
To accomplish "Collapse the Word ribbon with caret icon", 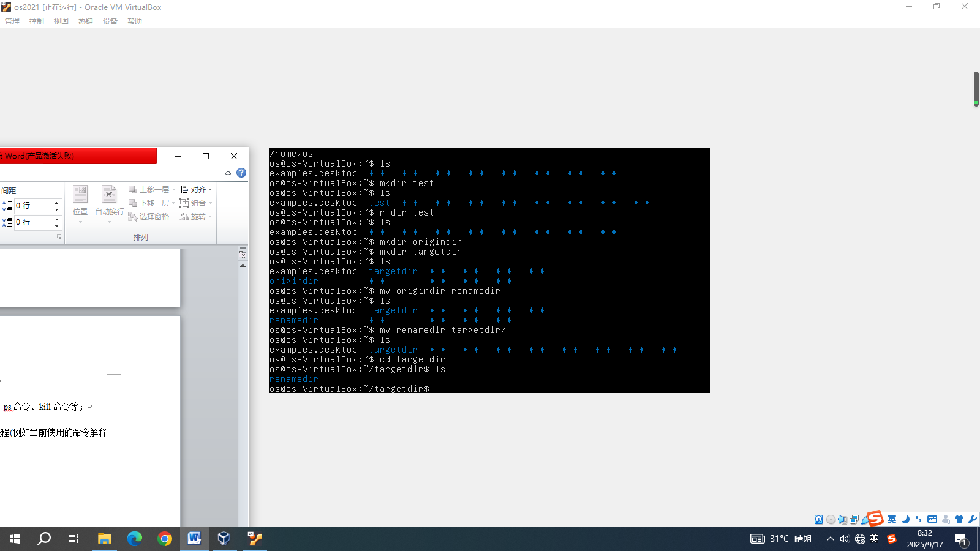I will point(228,173).
